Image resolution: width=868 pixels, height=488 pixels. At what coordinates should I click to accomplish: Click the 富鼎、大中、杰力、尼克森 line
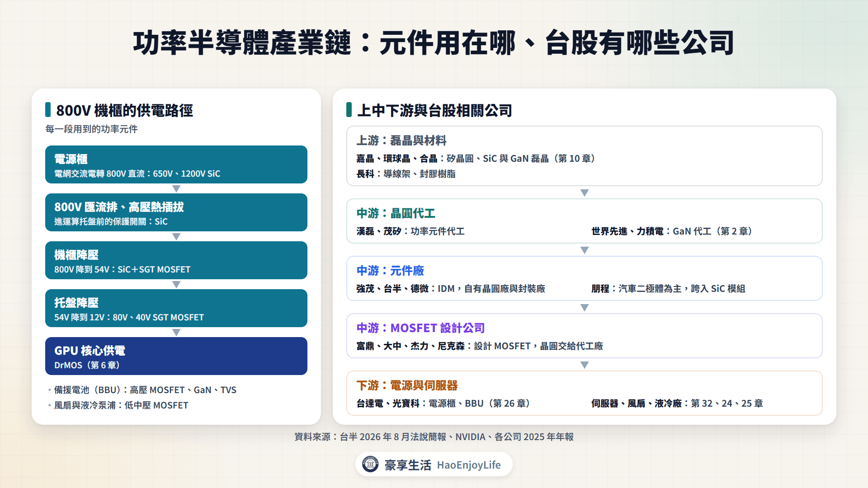tap(480, 346)
